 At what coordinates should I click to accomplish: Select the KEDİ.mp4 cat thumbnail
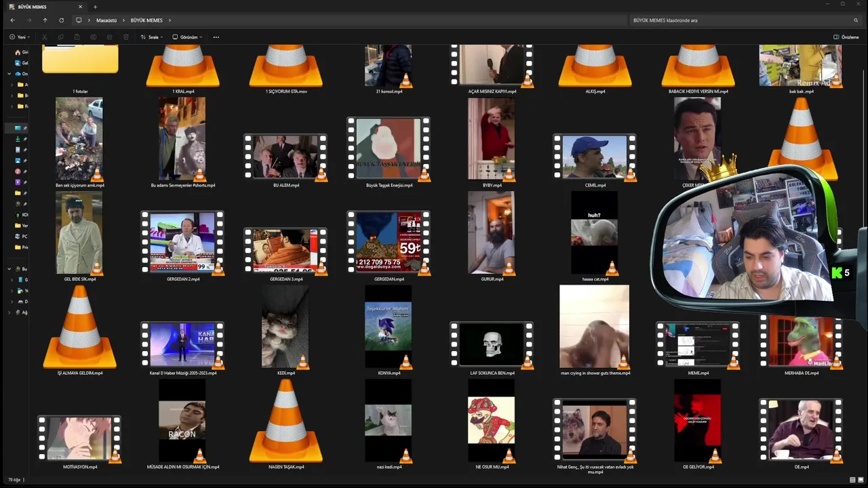[x=286, y=328]
